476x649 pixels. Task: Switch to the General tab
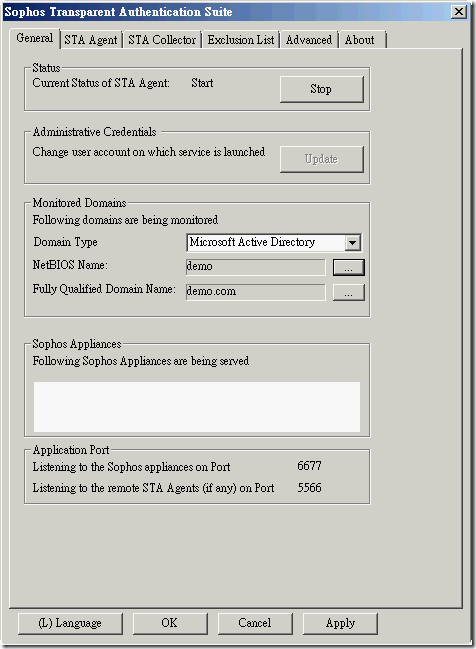[x=35, y=38]
